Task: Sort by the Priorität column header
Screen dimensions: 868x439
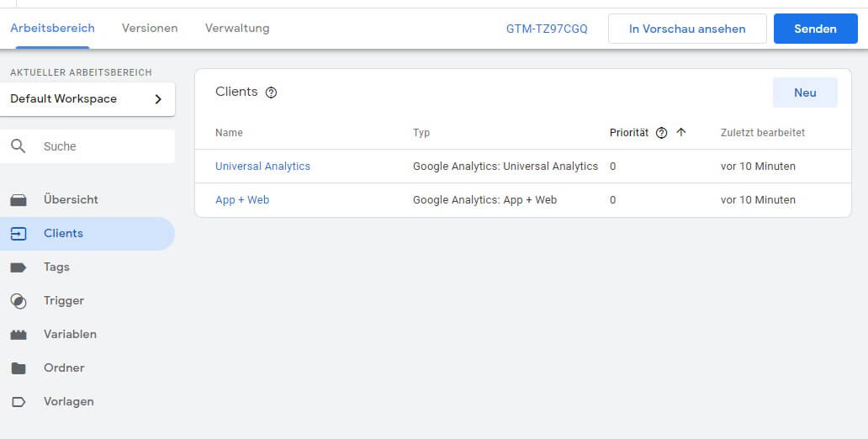Action: (x=629, y=133)
